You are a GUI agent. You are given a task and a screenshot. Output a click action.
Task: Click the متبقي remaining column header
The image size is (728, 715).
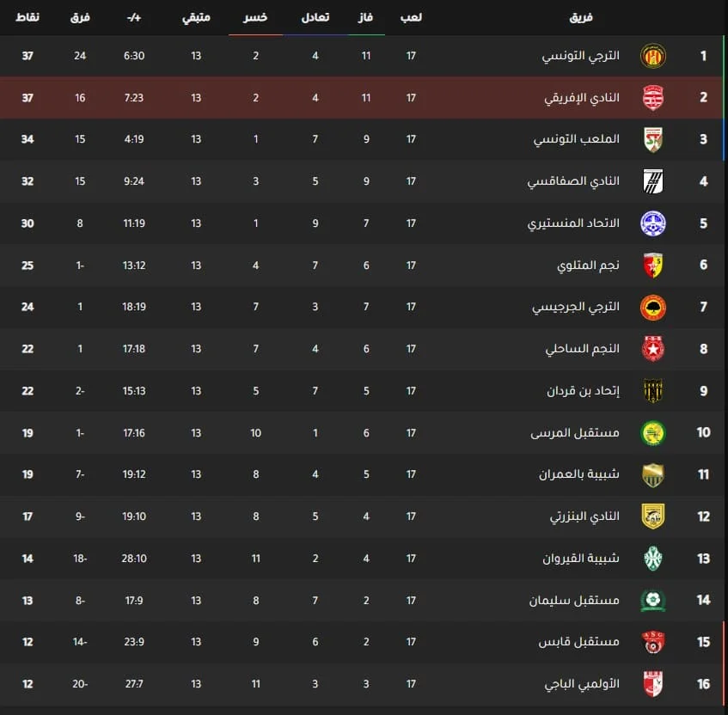[x=196, y=17]
